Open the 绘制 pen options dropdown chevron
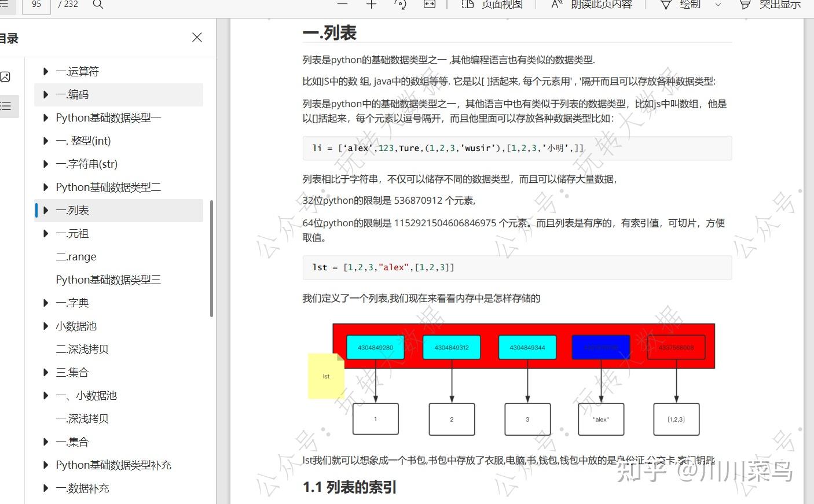This screenshot has width=814, height=504. click(x=716, y=6)
